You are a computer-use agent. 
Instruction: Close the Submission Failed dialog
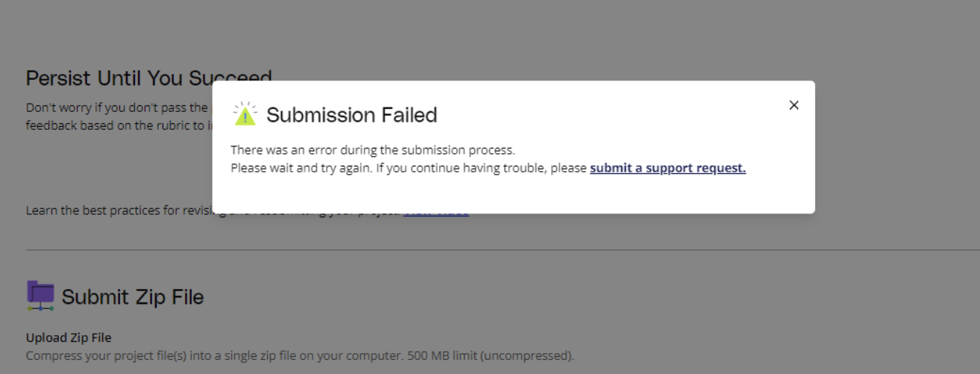point(794,105)
